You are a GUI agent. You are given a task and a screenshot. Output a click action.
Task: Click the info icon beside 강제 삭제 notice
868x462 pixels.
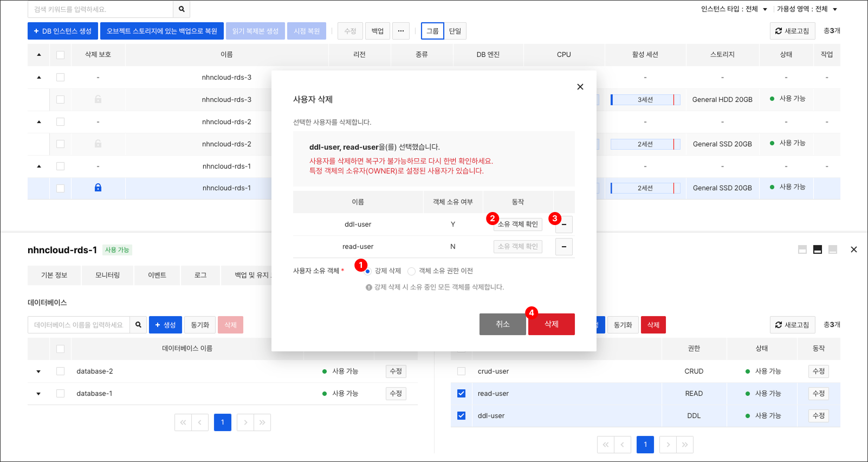pos(369,287)
